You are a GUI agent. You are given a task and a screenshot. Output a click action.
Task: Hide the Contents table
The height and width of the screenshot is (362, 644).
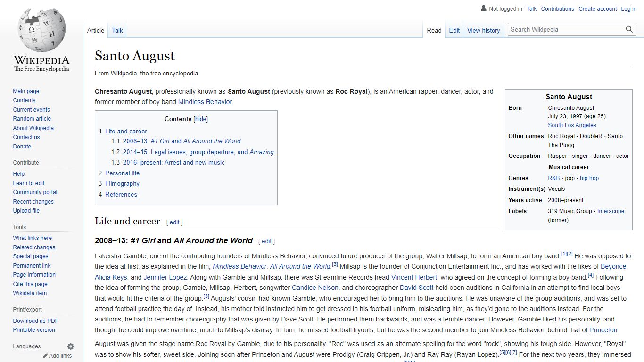point(201,119)
